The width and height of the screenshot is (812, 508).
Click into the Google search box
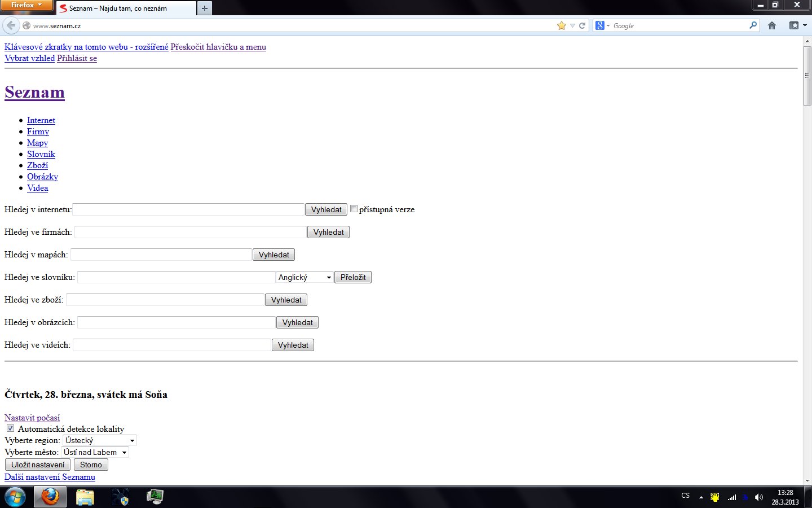[x=679, y=25]
